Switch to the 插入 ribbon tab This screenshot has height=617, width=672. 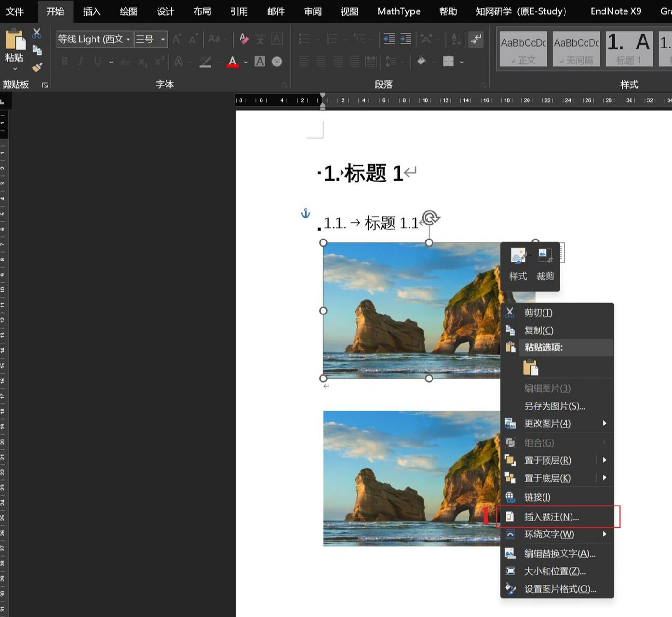pos(91,11)
